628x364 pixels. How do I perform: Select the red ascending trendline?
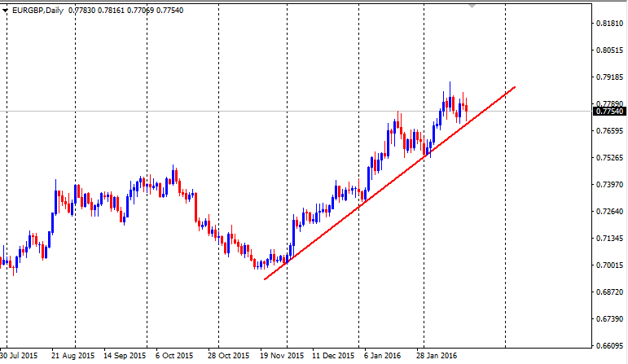(389, 183)
